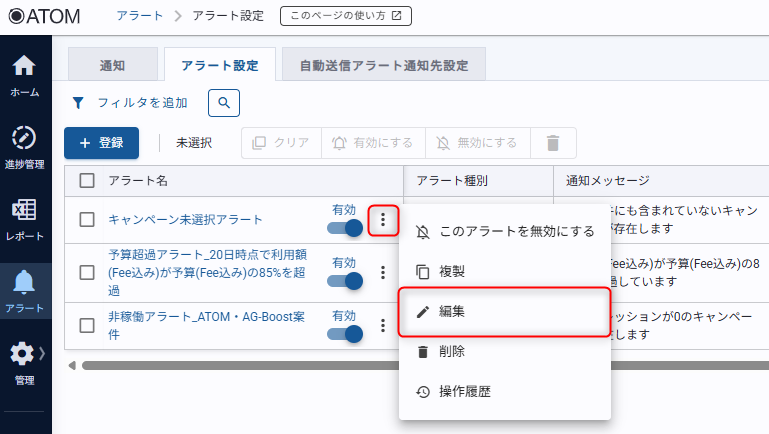Click the search magnifier icon button
The height and width of the screenshot is (434, 769).
click(x=224, y=102)
